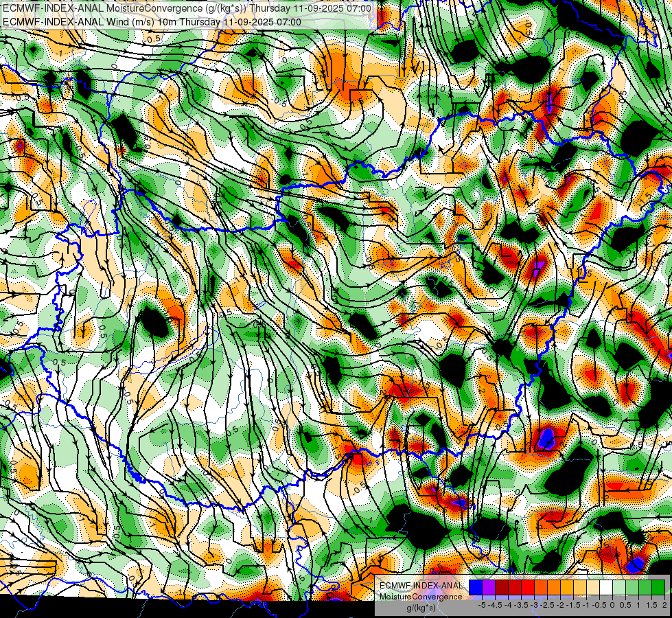Click the '0.5' legend tick label
The width and height of the screenshot is (672, 618).
point(625,605)
